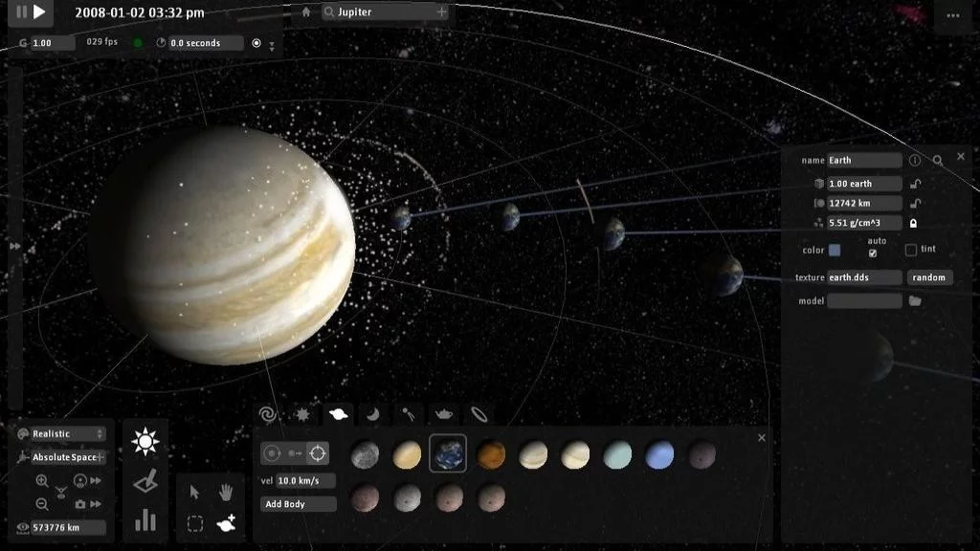Choose the Mercury grey planet thumbnail

[365, 454]
